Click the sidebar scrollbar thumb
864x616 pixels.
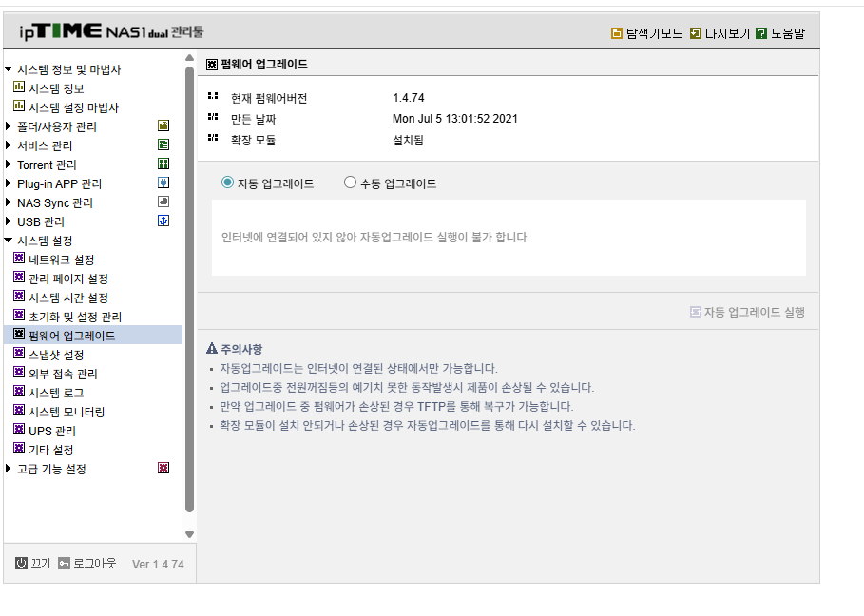[189, 289]
